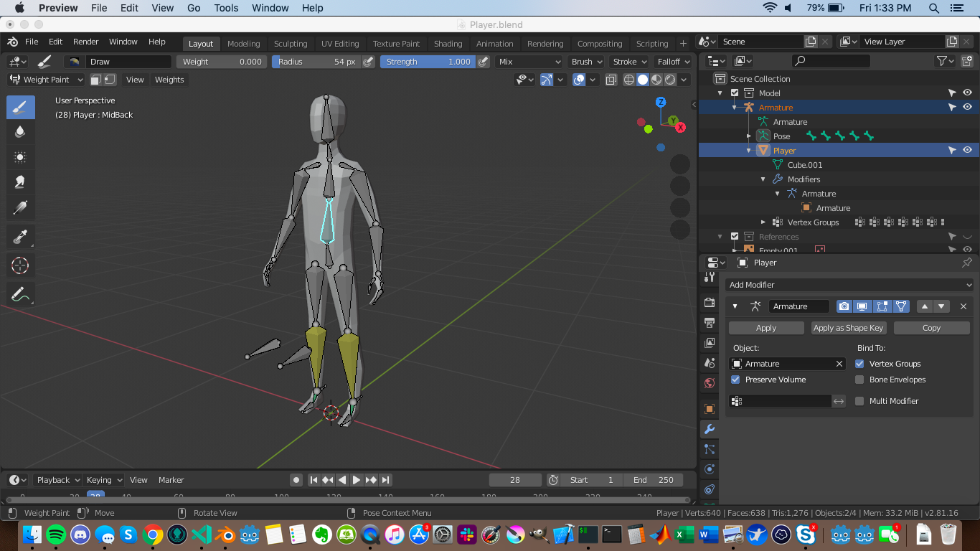Click the Apply as Shape Key button
The image size is (980, 551).
click(849, 328)
